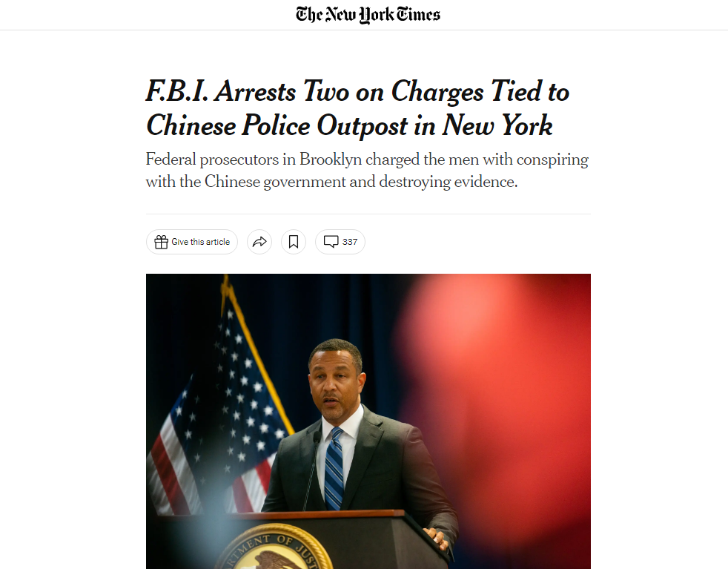Open the share arrow menu
This screenshot has width=728, height=569.
[259, 242]
